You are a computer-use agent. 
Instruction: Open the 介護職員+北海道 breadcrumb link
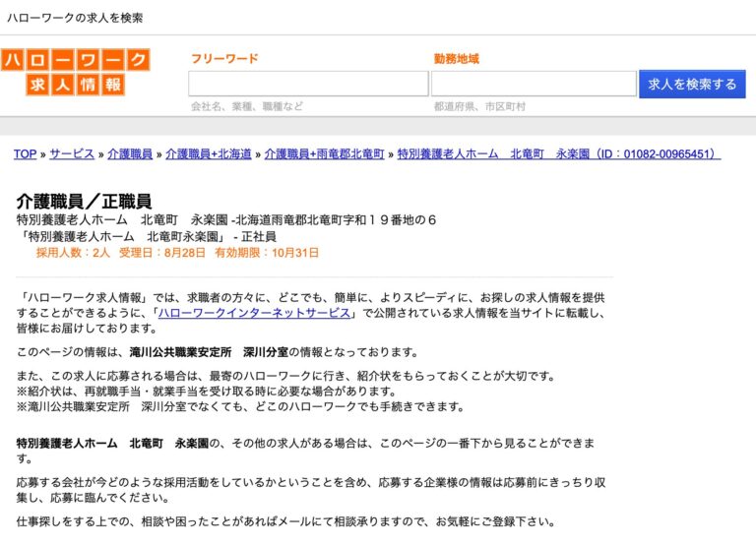(x=208, y=154)
